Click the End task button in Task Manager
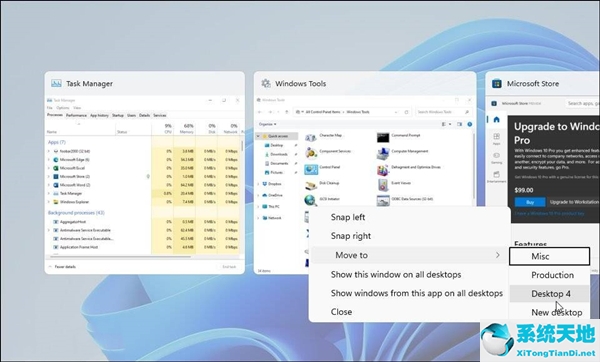 [x=229, y=267]
